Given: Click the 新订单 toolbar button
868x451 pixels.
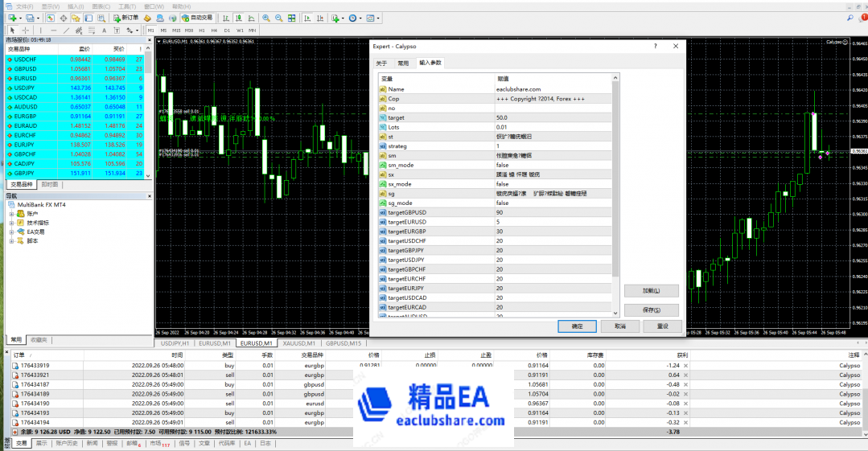Looking at the screenshot, I should click(x=125, y=18).
